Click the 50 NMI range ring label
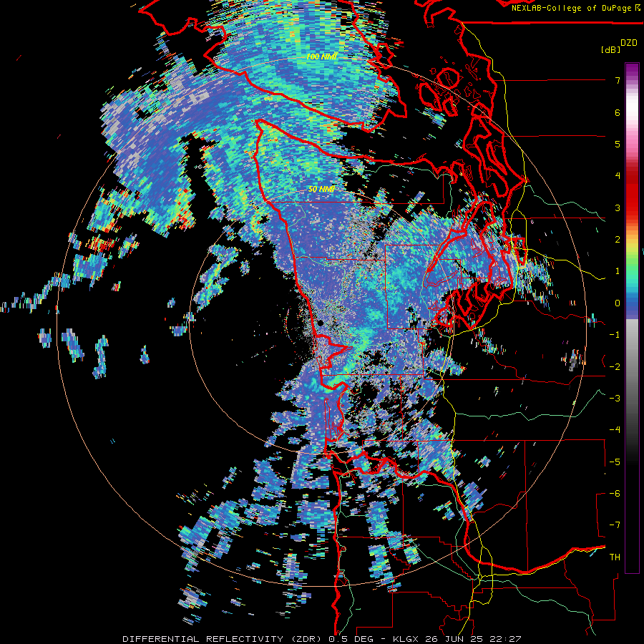Viewport: 644px width, 644px height. click(x=321, y=190)
